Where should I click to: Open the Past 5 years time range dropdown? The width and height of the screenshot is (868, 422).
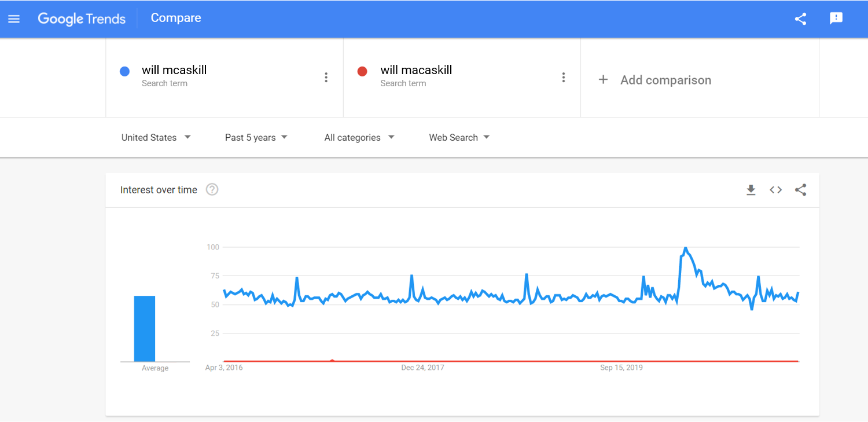[x=256, y=137]
